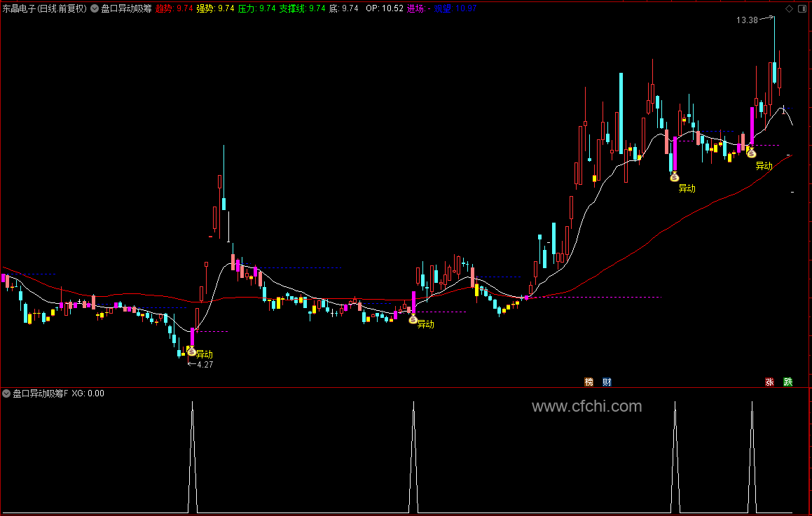Click the 13.38 high price label
Screen dimensions: 812x516
coord(747,20)
